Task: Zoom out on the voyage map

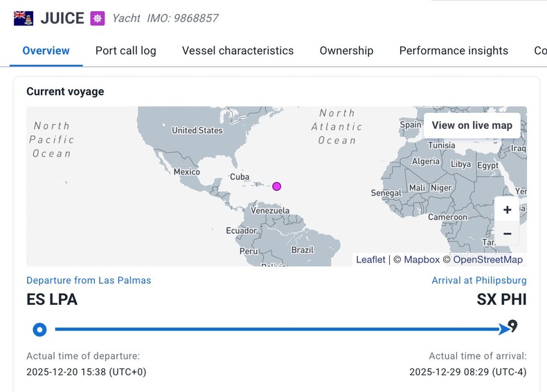Action: pos(507,234)
